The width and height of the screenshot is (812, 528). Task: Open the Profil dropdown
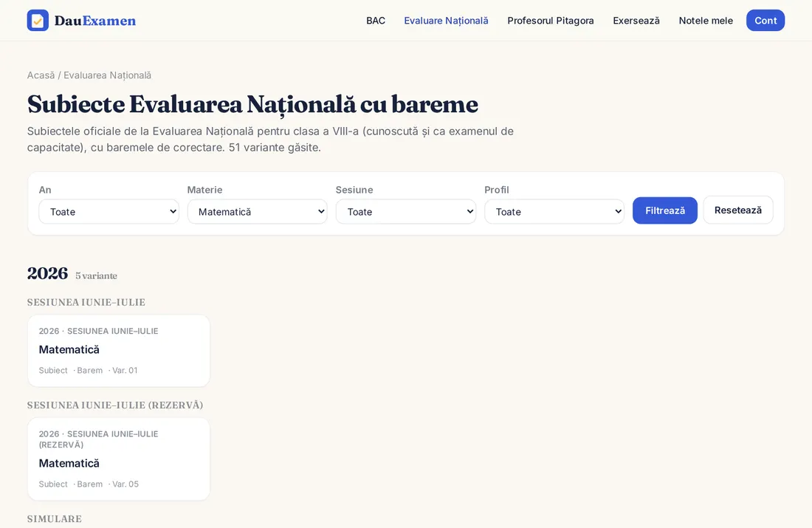coord(554,211)
